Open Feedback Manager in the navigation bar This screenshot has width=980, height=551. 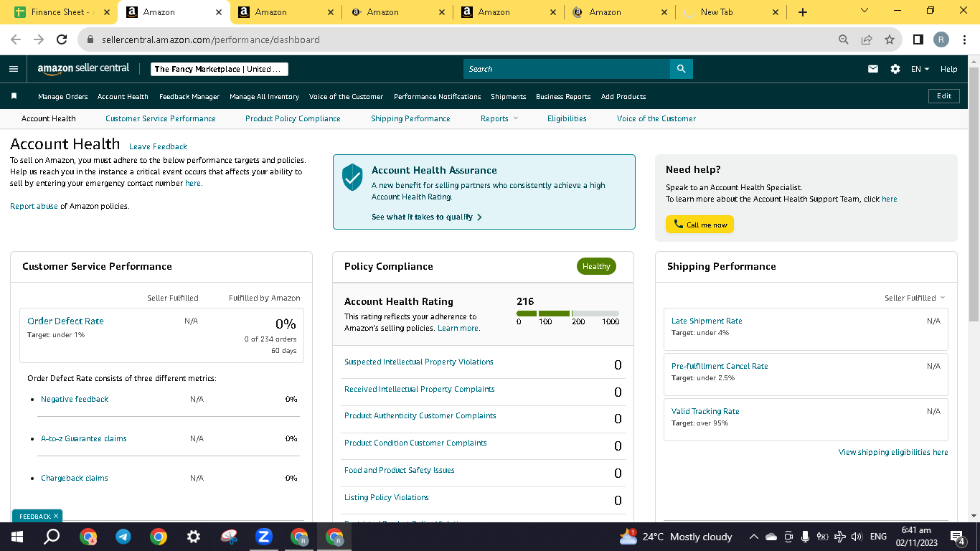tap(189, 96)
